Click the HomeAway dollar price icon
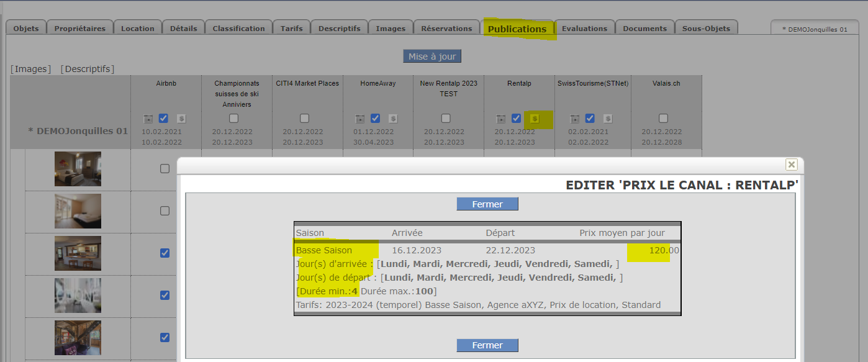The image size is (868, 362). pyautogui.click(x=392, y=119)
